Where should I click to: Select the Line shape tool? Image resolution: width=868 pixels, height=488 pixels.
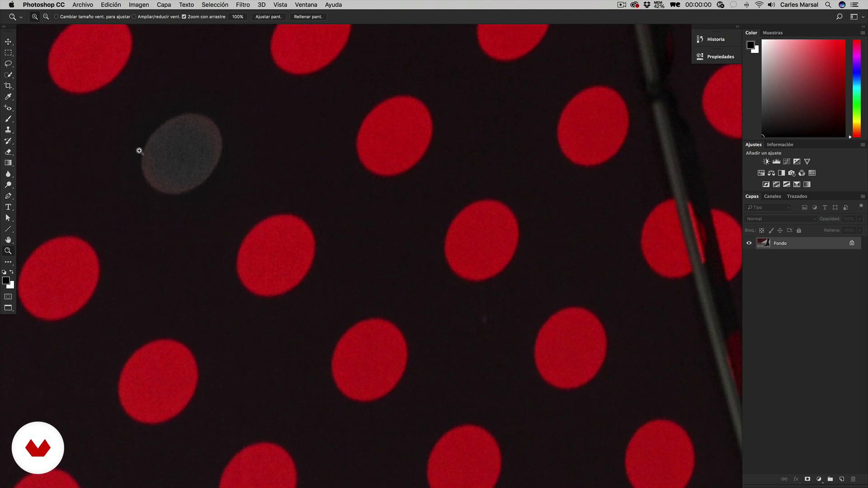click(x=8, y=229)
